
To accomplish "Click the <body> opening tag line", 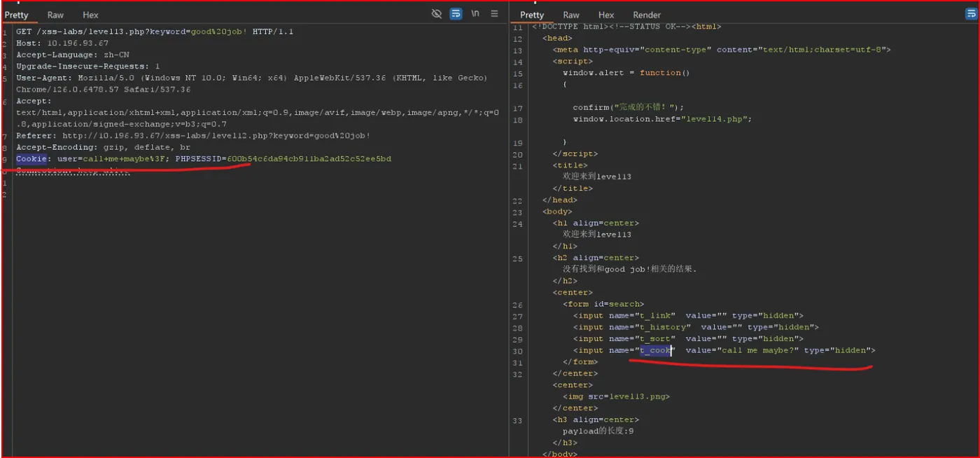I will pos(557,211).
